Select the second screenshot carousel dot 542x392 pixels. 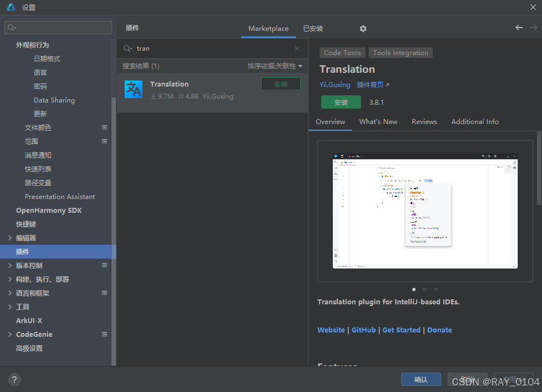425,289
